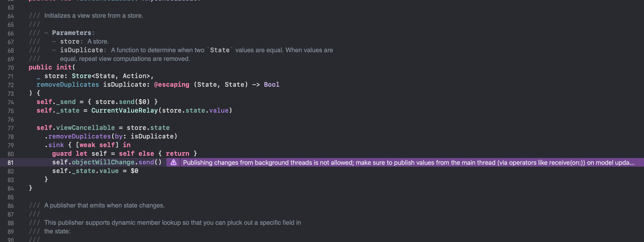Click viewCancellable property on line 77

pyautogui.click(x=85, y=128)
